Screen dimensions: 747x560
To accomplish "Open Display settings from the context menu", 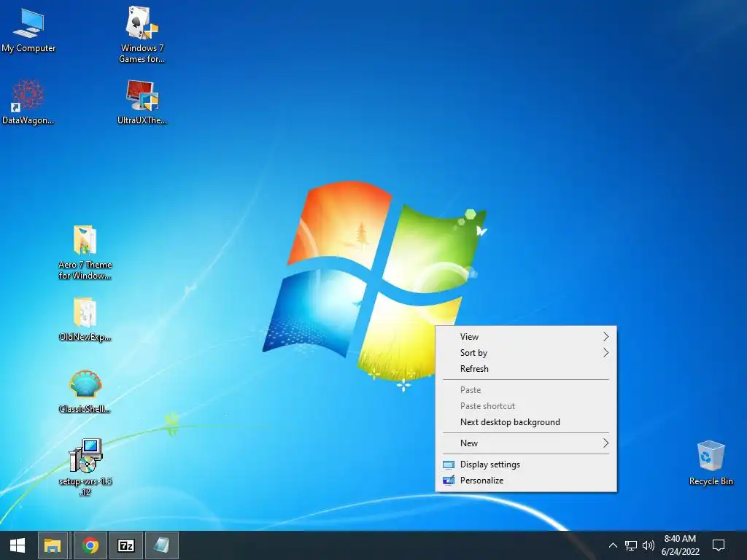I will point(526,464).
